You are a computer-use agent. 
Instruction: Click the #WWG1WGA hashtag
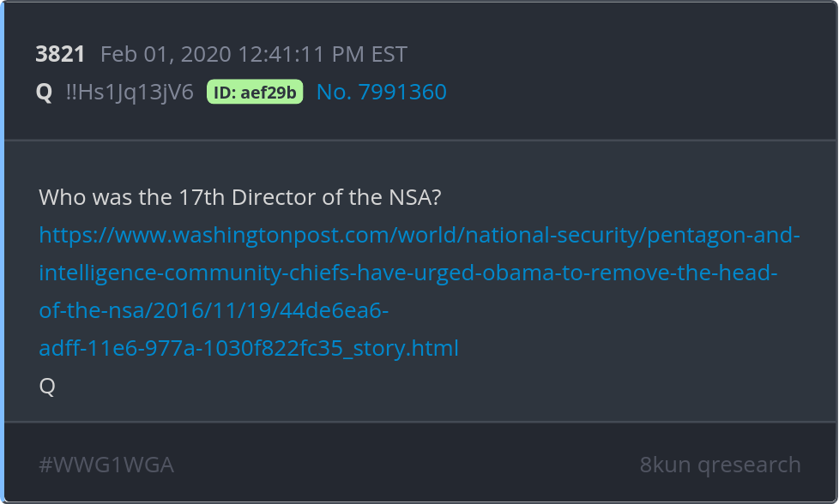pos(106,465)
